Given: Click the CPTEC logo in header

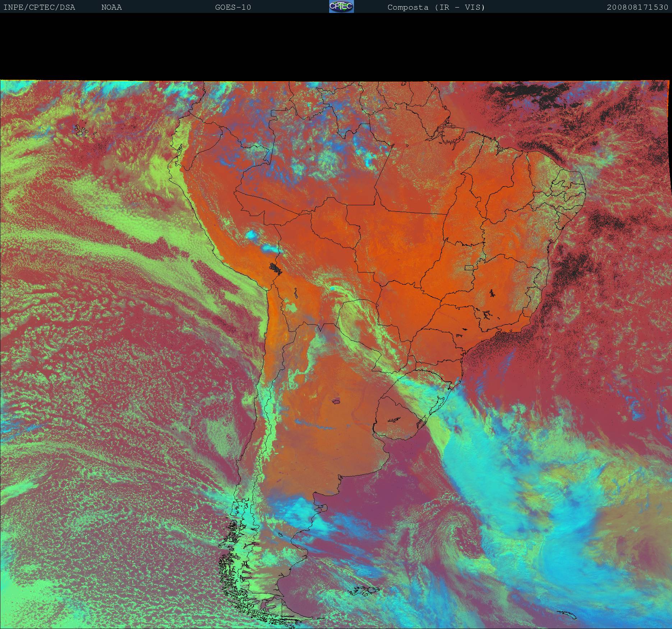Looking at the screenshot, I should tap(341, 6).
